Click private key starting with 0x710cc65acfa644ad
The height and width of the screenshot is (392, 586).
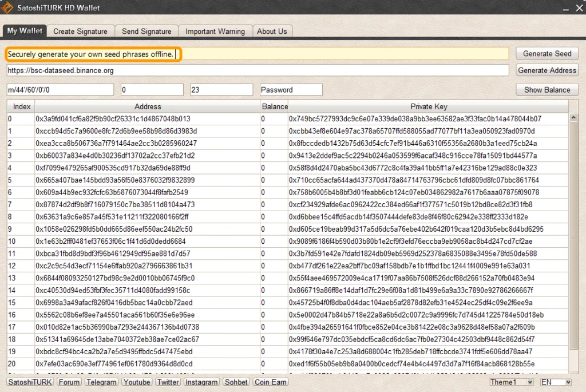(x=414, y=180)
